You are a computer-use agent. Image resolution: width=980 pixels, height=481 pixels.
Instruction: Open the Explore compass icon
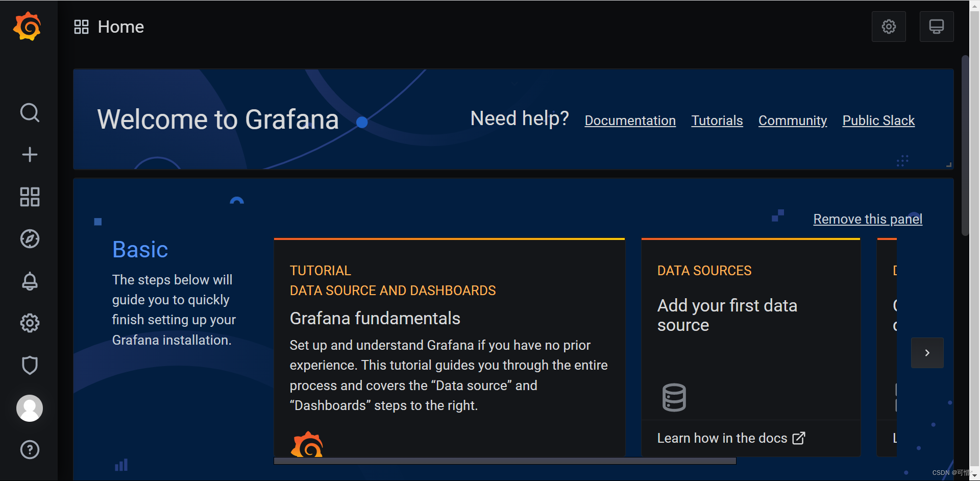tap(30, 238)
